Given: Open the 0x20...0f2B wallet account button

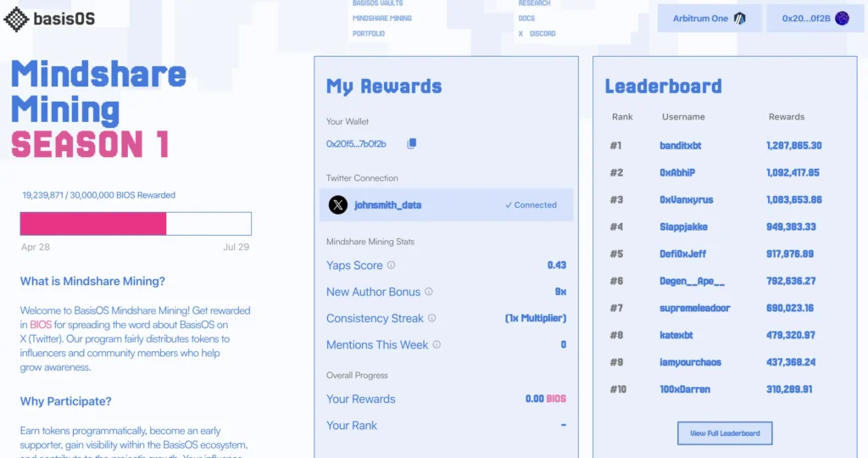Looking at the screenshot, I should click(815, 19).
